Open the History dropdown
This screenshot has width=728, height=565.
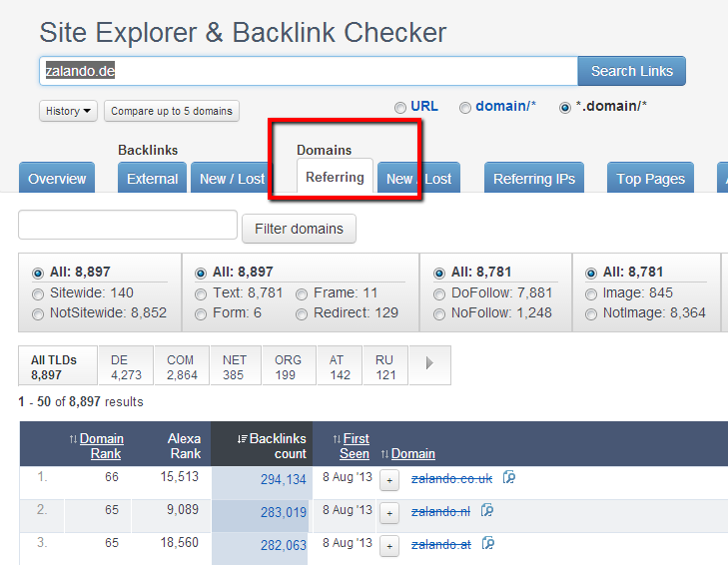(68, 111)
